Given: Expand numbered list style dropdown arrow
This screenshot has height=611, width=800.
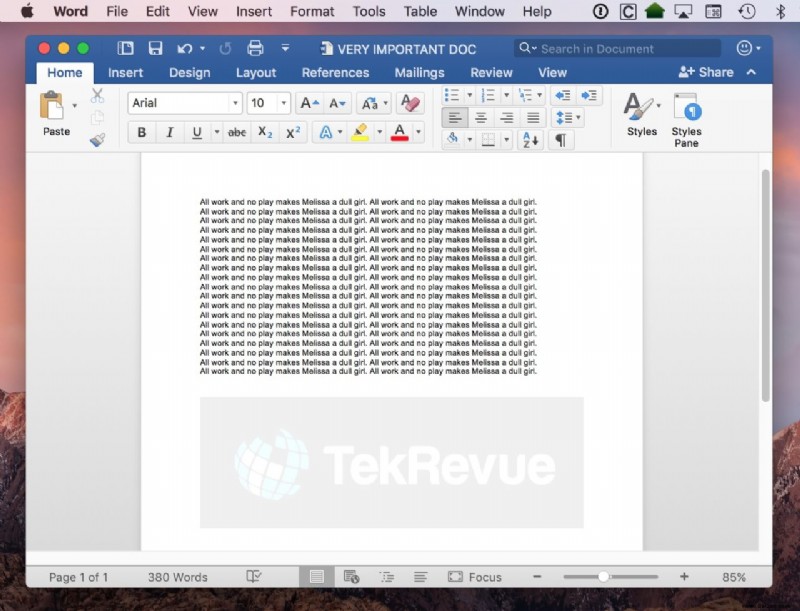Looking at the screenshot, I should 506,95.
